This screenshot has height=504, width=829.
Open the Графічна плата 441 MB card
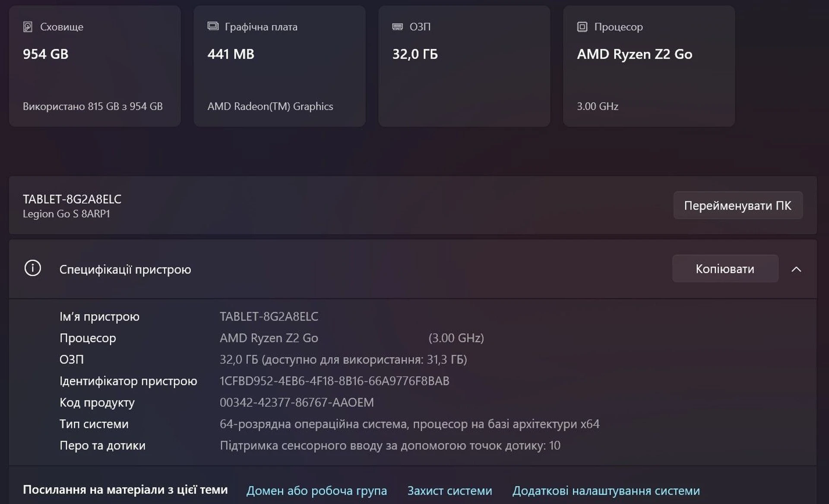pyautogui.click(x=279, y=66)
